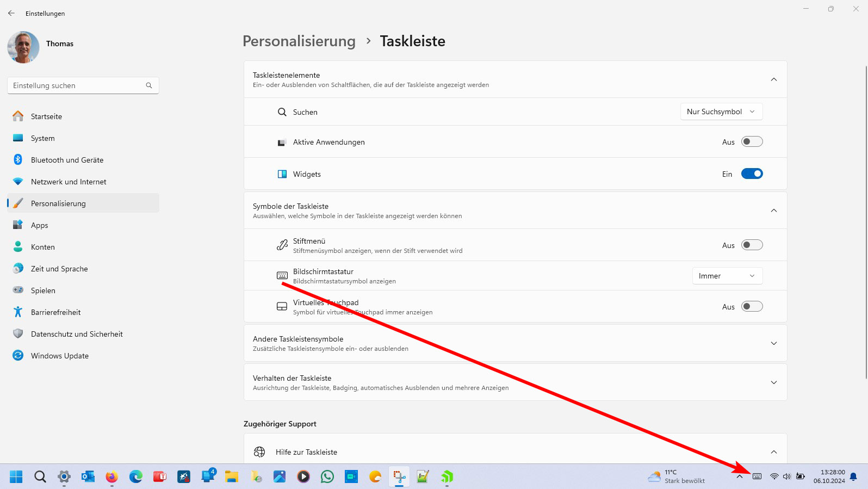Screen dimensions: 868x489
Task: Click the notification bell icon
Action: pyautogui.click(x=853, y=476)
